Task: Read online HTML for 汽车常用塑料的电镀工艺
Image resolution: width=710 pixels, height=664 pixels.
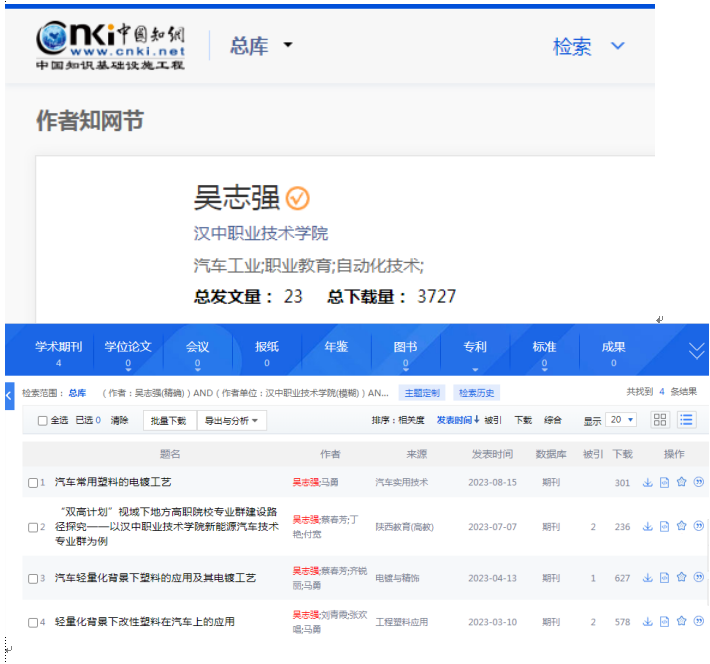Action: [664, 482]
